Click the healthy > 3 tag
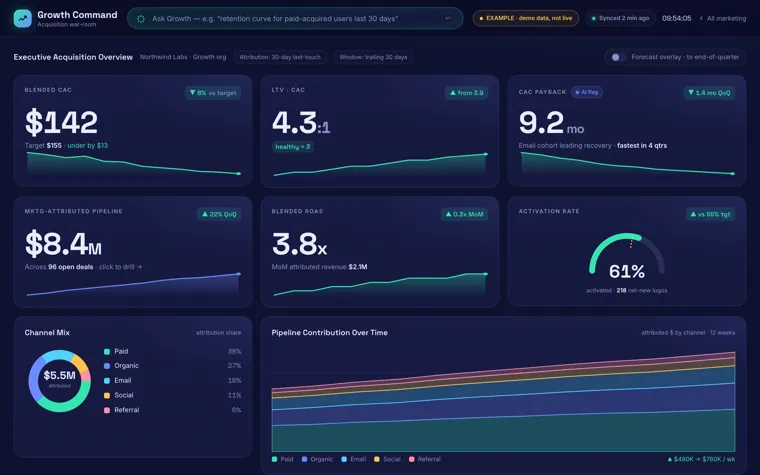The width and height of the screenshot is (760, 475). [293, 146]
